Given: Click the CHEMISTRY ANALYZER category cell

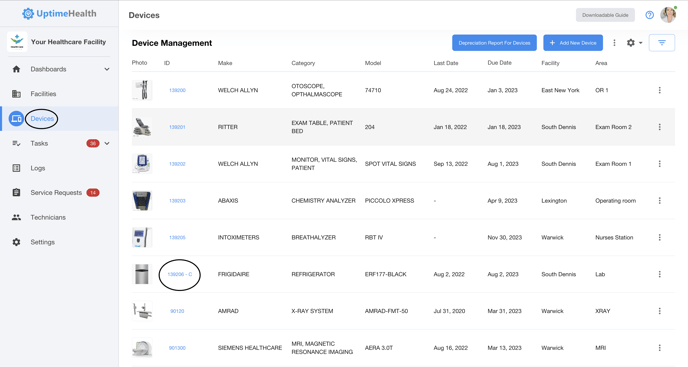Looking at the screenshot, I should tap(323, 201).
